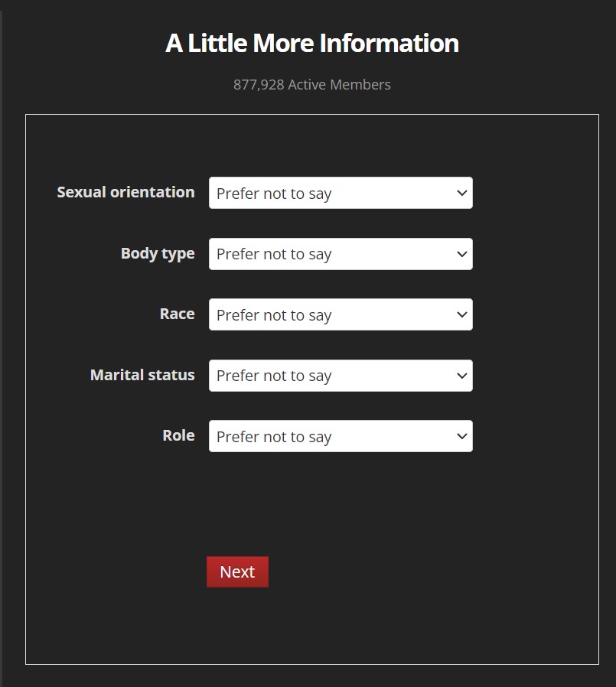Click the "A Little More Information" heading
The width and height of the screenshot is (616, 687).
[312, 43]
